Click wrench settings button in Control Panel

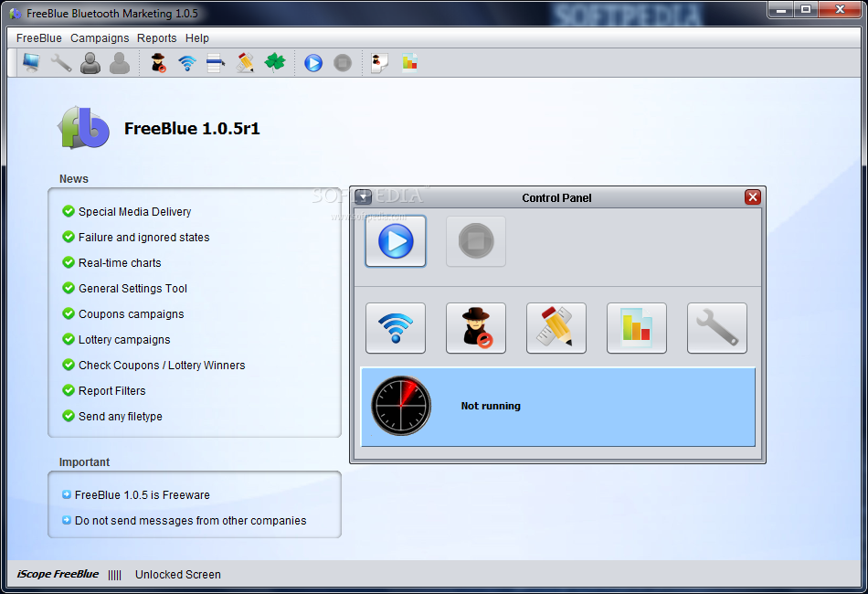click(717, 328)
